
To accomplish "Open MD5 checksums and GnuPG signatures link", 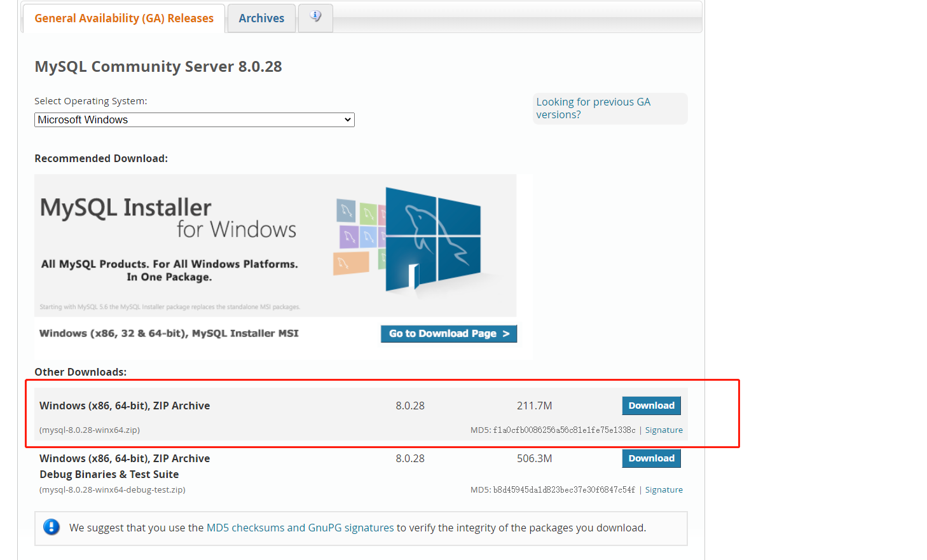I will (x=300, y=528).
